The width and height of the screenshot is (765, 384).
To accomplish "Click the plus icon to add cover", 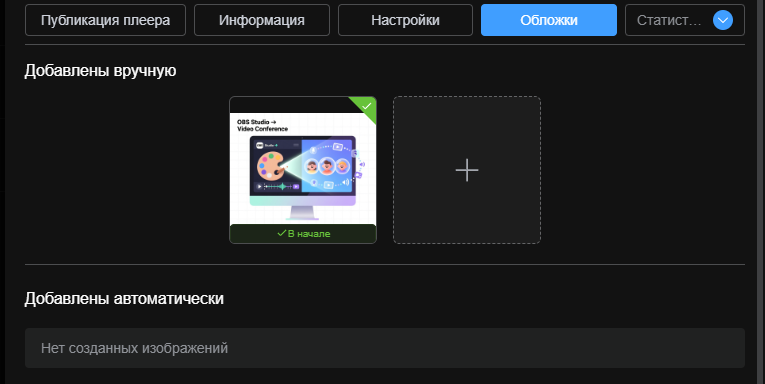I will [467, 170].
